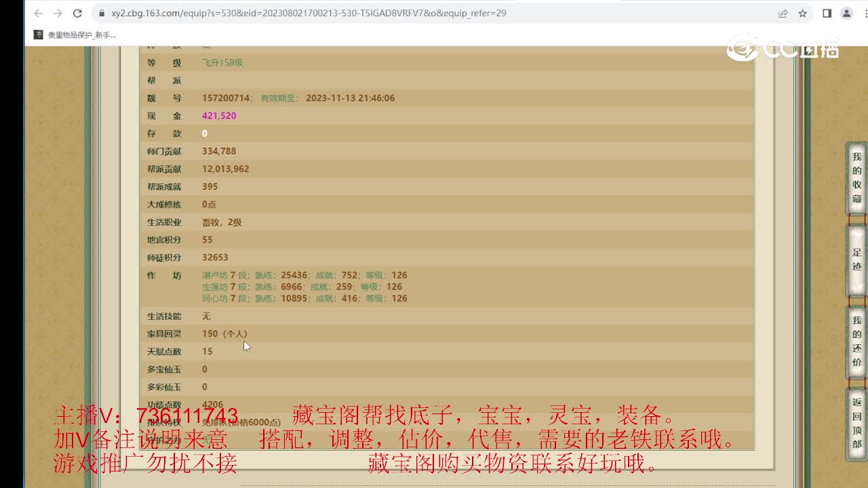
Task: Click the favicon of the 贵重物品保护 bookmark
Action: tap(37, 34)
